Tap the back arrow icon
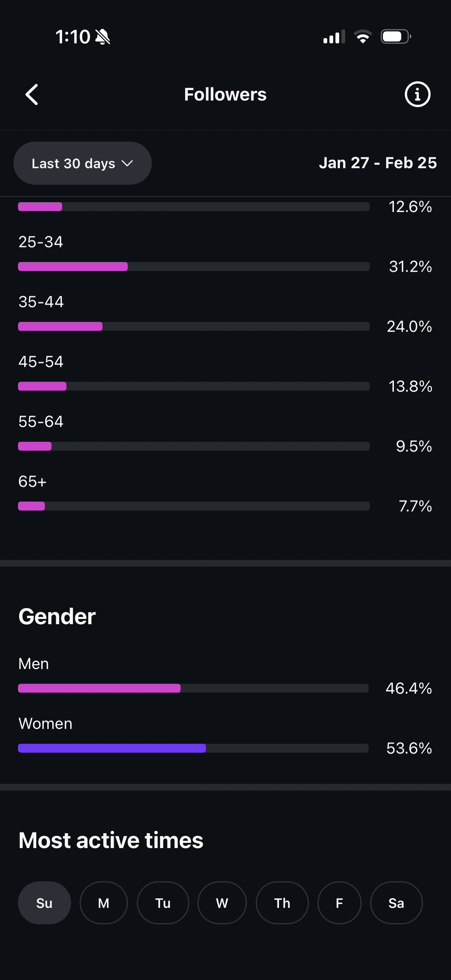Screen dimensions: 451x980 32,94
